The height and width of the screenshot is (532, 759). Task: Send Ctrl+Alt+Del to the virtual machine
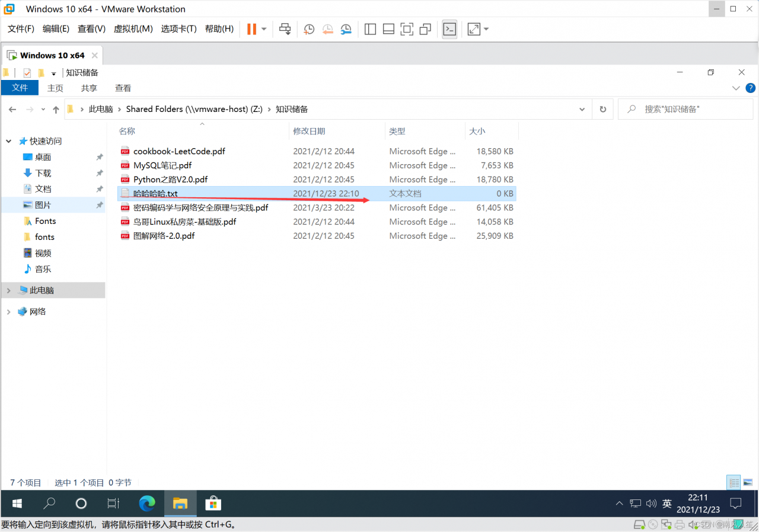coord(285,29)
